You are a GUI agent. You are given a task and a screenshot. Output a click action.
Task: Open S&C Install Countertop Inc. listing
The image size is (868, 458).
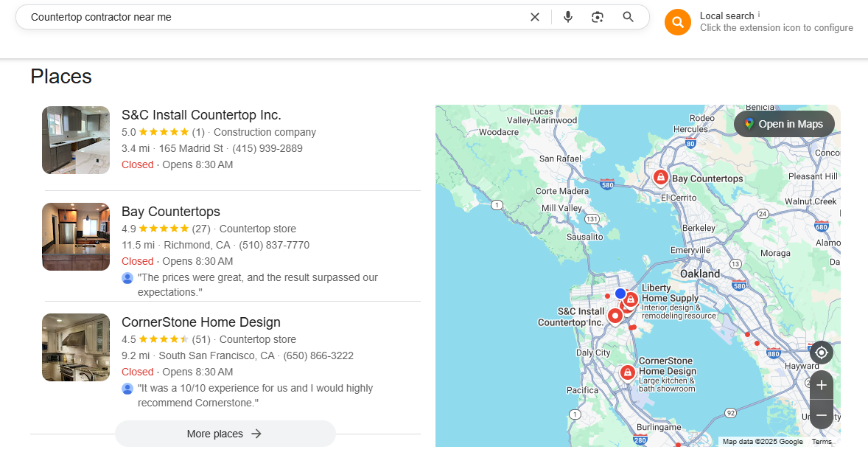coord(201,114)
